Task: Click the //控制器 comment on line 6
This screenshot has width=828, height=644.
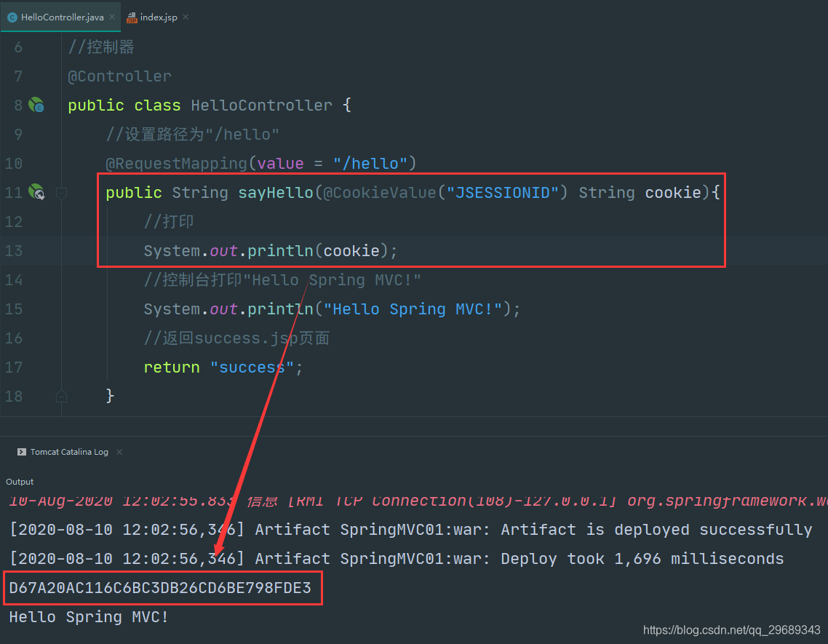Action: pyautogui.click(x=101, y=47)
